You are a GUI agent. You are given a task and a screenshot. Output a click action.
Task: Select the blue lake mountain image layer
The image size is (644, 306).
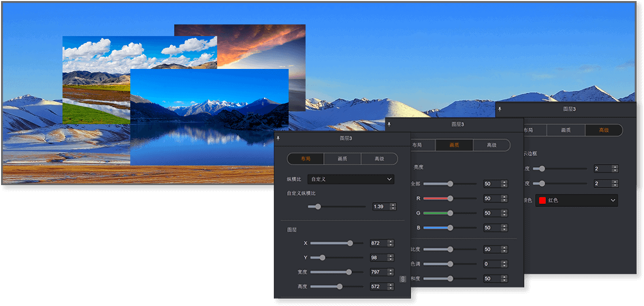pos(209,117)
